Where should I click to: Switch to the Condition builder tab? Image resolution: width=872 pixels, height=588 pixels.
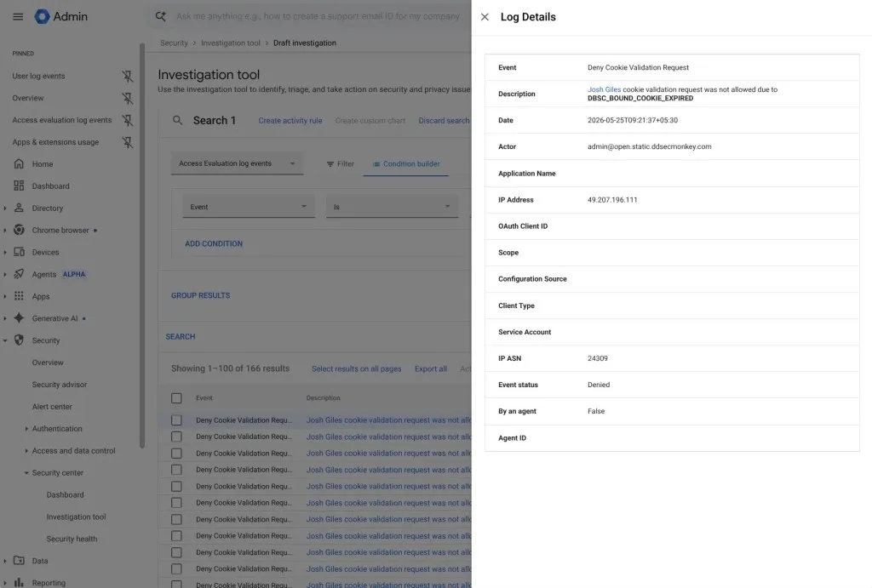point(406,164)
